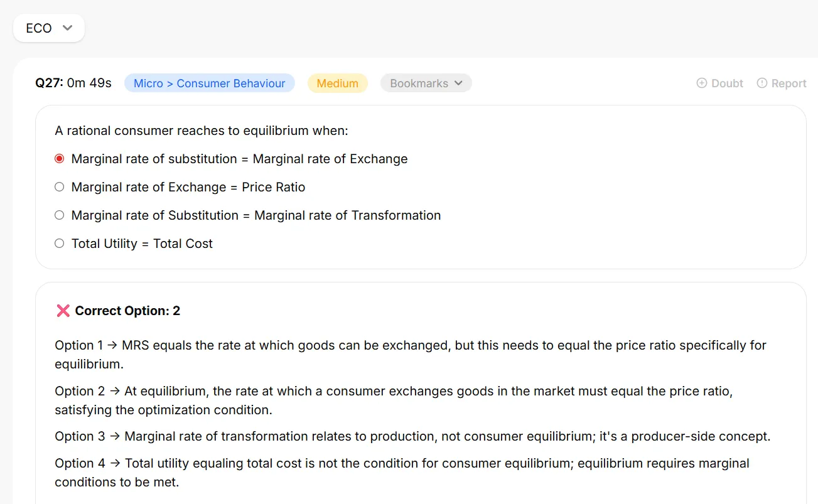Click the Medium difficulty badge
The image size is (818, 504).
click(x=338, y=83)
